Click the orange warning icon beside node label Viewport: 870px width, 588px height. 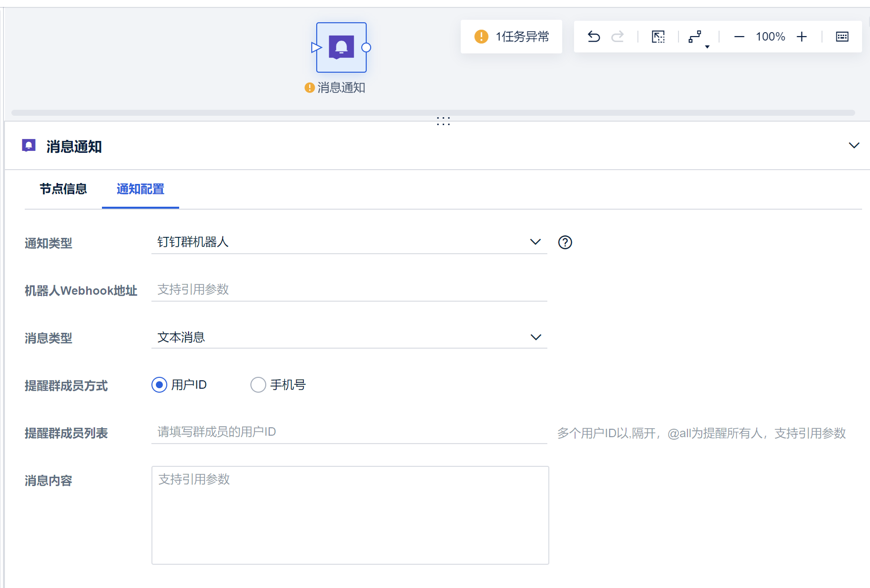310,88
